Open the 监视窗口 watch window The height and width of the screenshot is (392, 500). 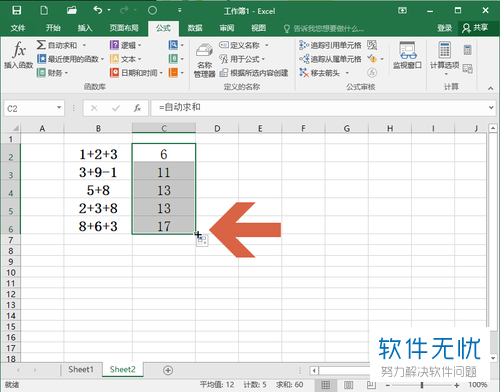(407, 55)
